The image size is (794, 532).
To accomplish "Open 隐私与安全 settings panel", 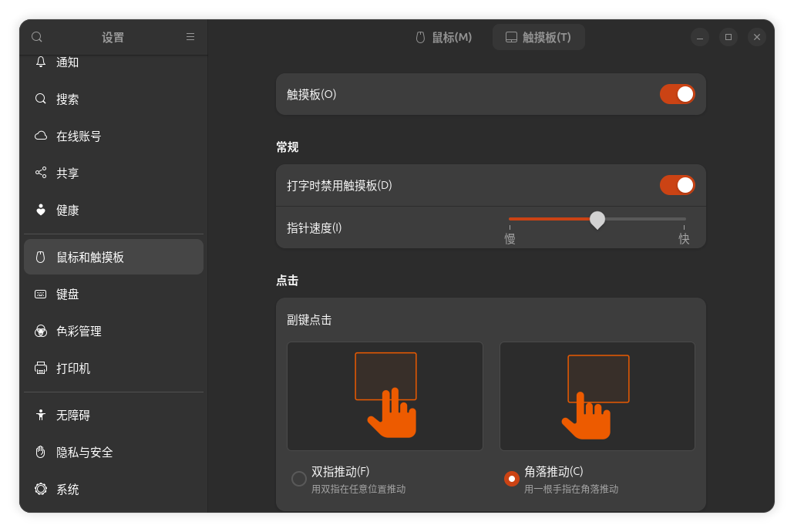I will [113, 452].
